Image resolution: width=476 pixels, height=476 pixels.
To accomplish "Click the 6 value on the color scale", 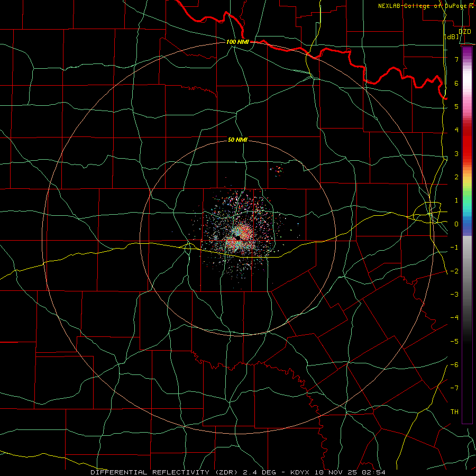I will pyautogui.click(x=456, y=83).
